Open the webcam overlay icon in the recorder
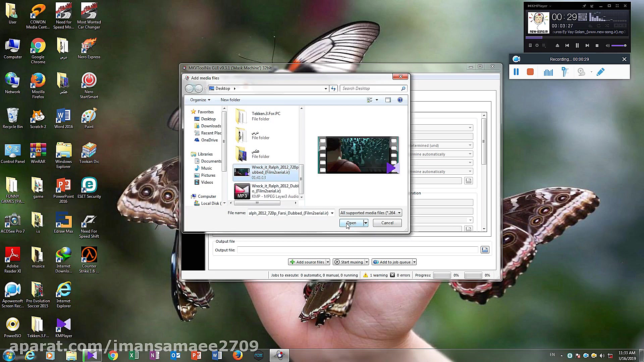 (x=581, y=71)
